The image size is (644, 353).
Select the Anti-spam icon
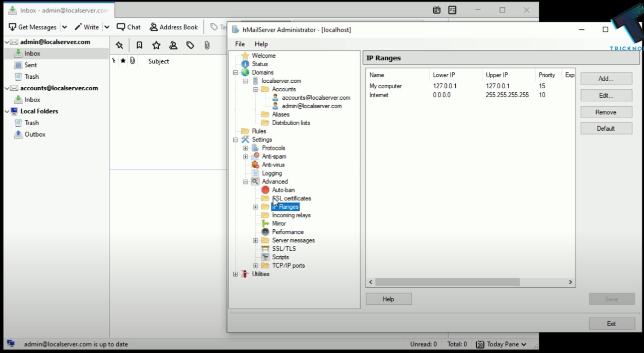255,156
